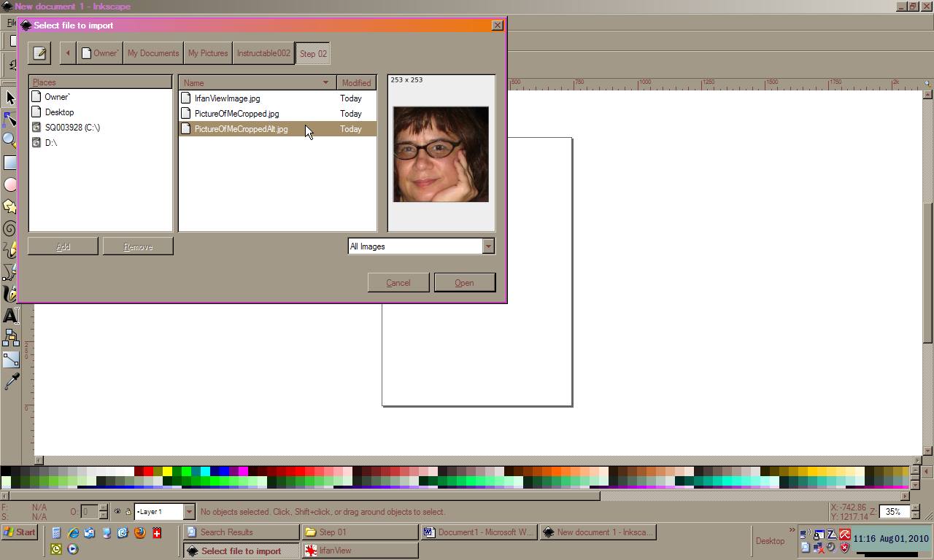Click the Windows Start button
Image resolution: width=934 pixels, height=560 pixels.
click(x=19, y=532)
